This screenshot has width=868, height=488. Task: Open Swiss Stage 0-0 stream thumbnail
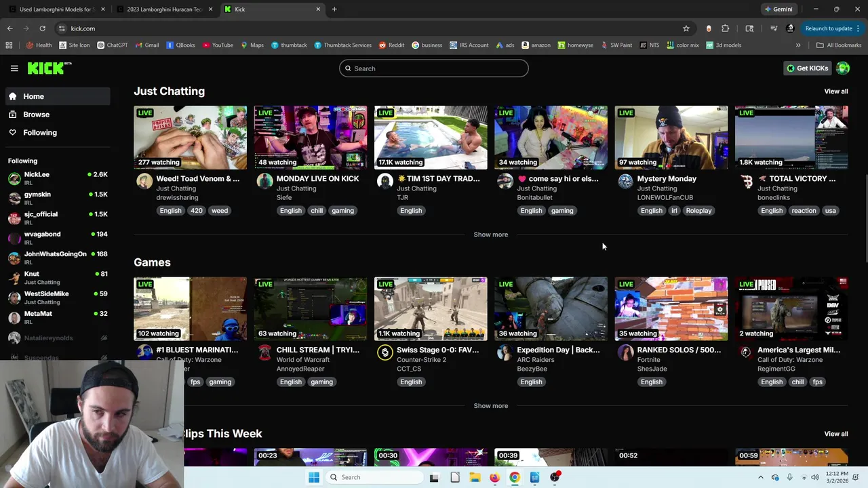pos(431,308)
